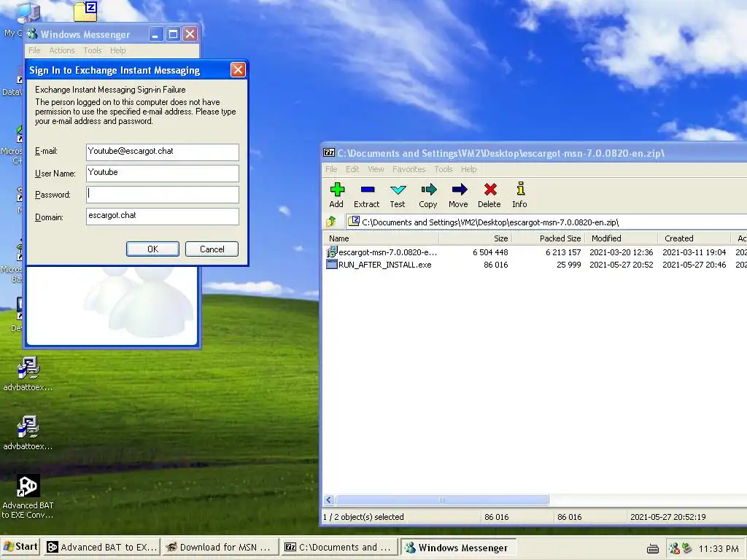Click the '6 504 448' size cell
Viewport: 747px width, 560px height.
[490, 252]
